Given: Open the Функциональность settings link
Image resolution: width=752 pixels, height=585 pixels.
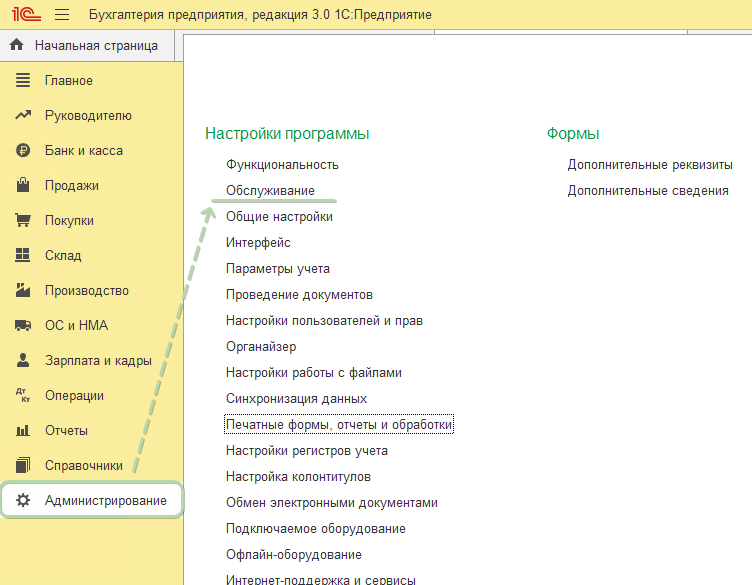Looking at the screenshot, I should (x=282, y=164).
